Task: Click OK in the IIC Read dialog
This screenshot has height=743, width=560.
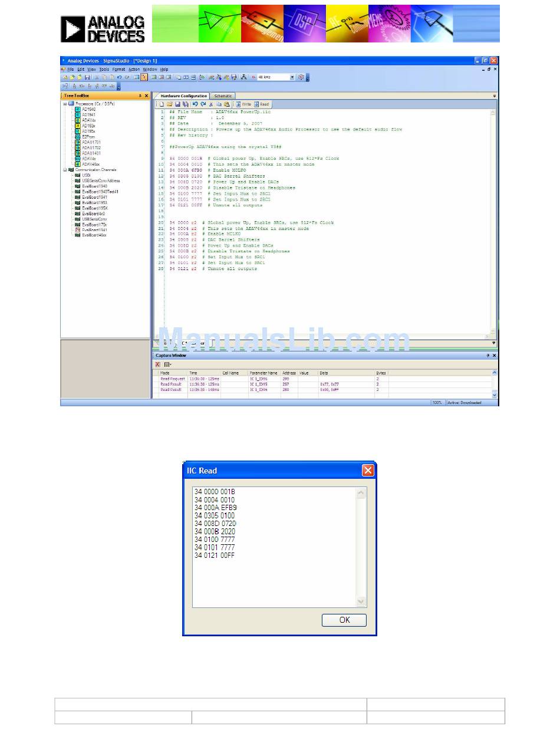Action: tap(344, 620)
